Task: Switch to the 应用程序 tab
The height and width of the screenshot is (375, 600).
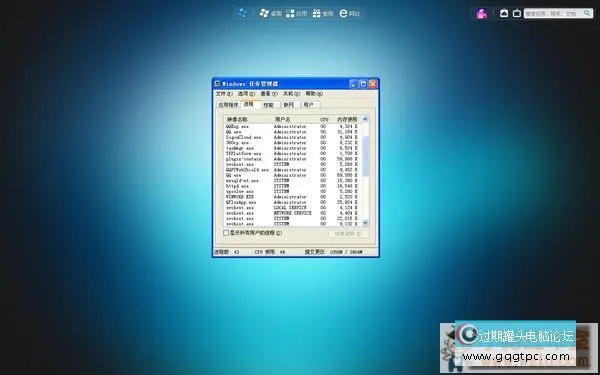Action: click(x=228, y=105)
